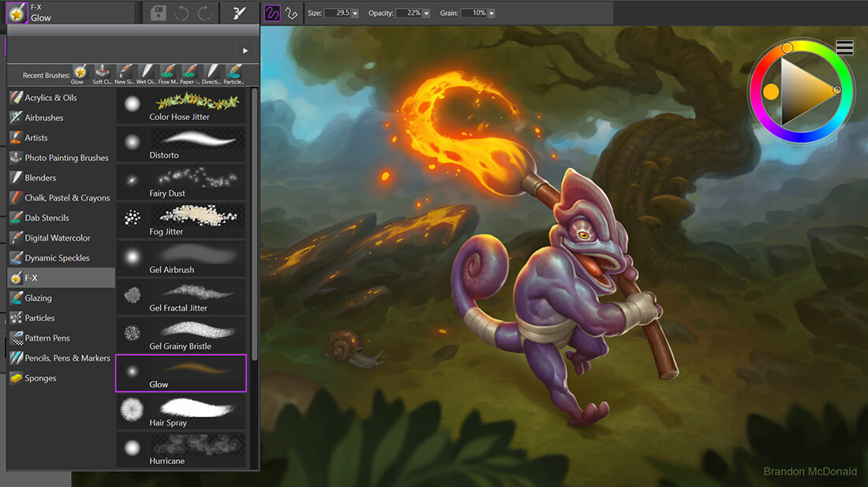Open the Grain percentage dropdown
This screenshot has width=868, height=487.
coord(491,13)
